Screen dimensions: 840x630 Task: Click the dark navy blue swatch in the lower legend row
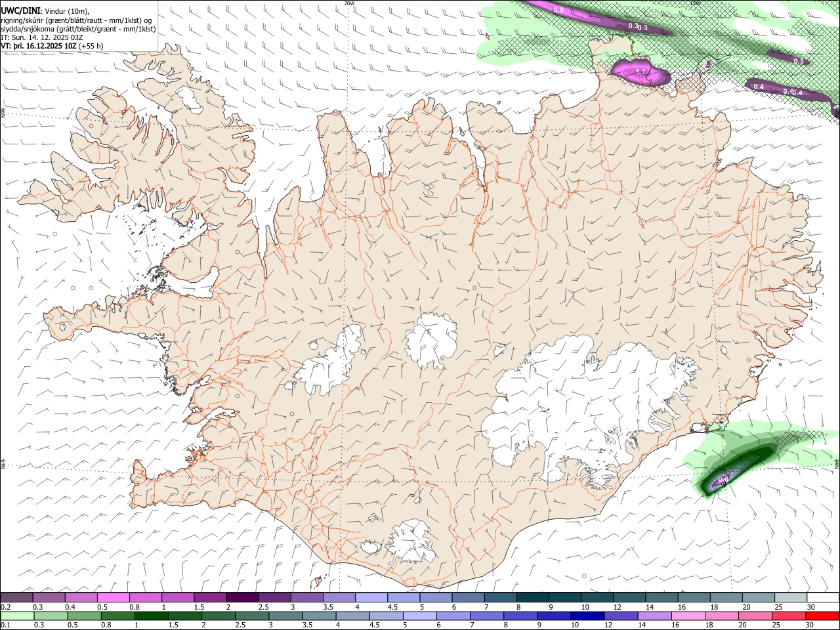click(587, 616)
